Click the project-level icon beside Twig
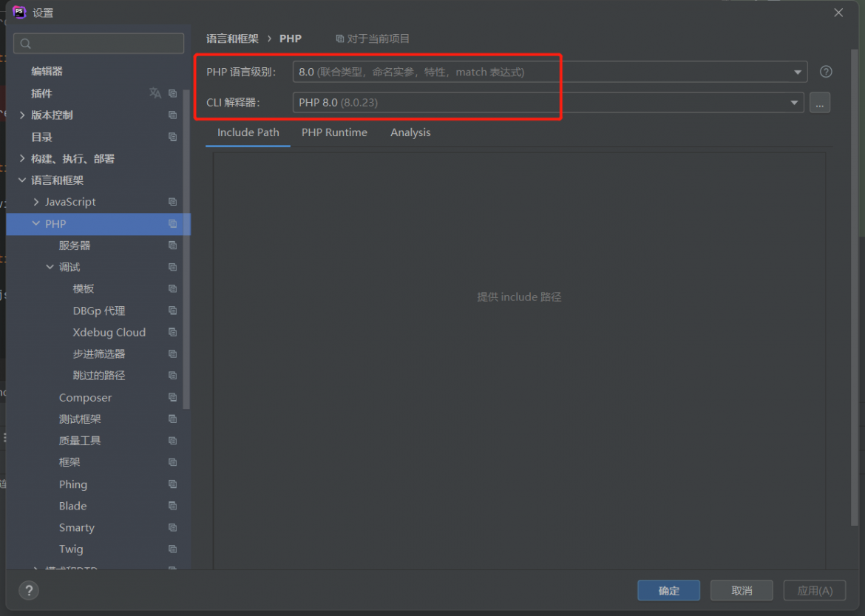The width and height of the screenshot is (865, 616). (x=173, y=549)
